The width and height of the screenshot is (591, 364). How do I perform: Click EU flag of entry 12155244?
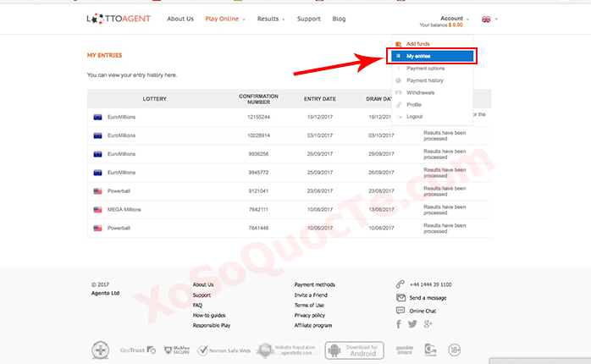click(x=97, y=117)
